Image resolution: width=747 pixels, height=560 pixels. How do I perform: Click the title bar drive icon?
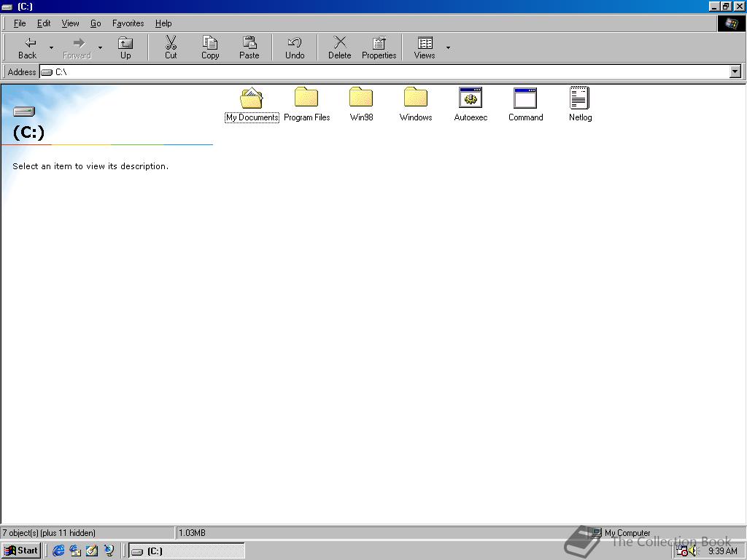(x=7, y=7)
